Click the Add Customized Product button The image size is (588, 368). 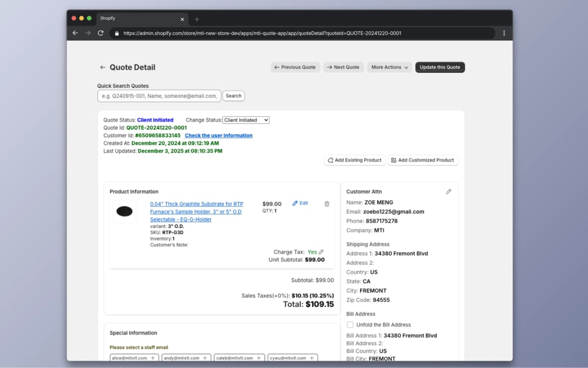422,160
